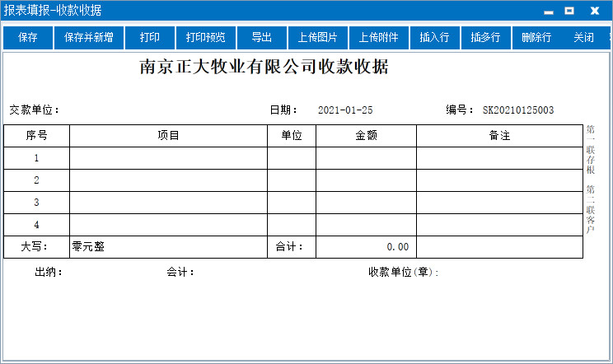Click the 备注 cell in row 4
Image resolution: width=613 pixels, height=364 pixels.
pyautogui.click(x=499, y=225)
